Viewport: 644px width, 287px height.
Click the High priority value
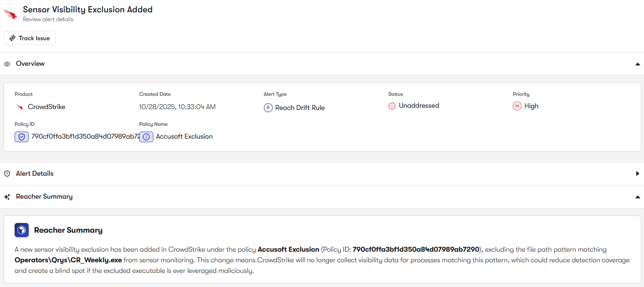531,106
